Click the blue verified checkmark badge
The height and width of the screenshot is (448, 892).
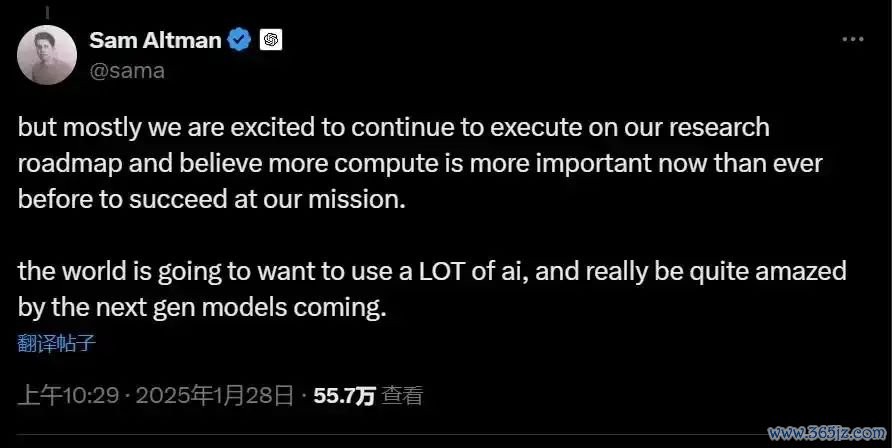coord(239,40)
